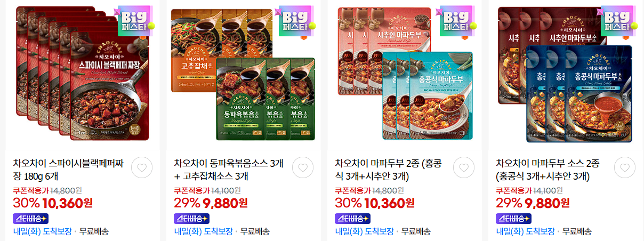
Task: Toggle wishlist heart for 동파육볶음소스 product
Action: pyautogui.click(x=302, y=167)
